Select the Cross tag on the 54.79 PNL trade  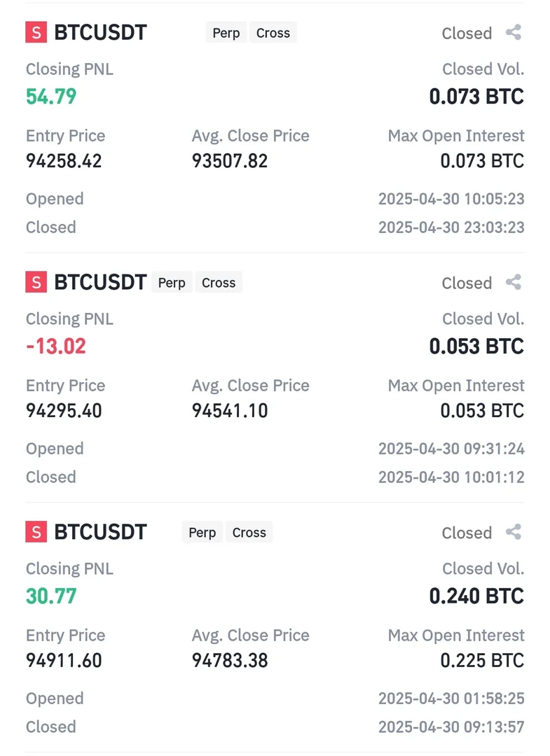273,33
